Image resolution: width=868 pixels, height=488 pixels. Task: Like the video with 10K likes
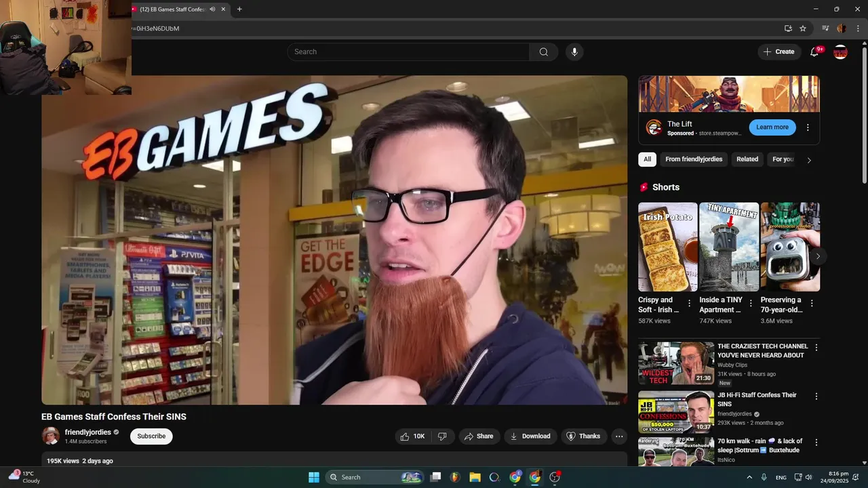413,436
